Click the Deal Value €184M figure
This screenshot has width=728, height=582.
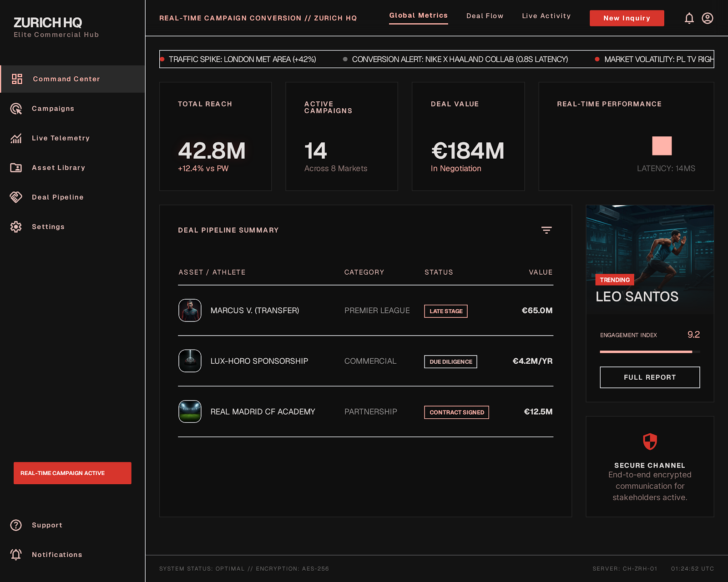[468, 151]
